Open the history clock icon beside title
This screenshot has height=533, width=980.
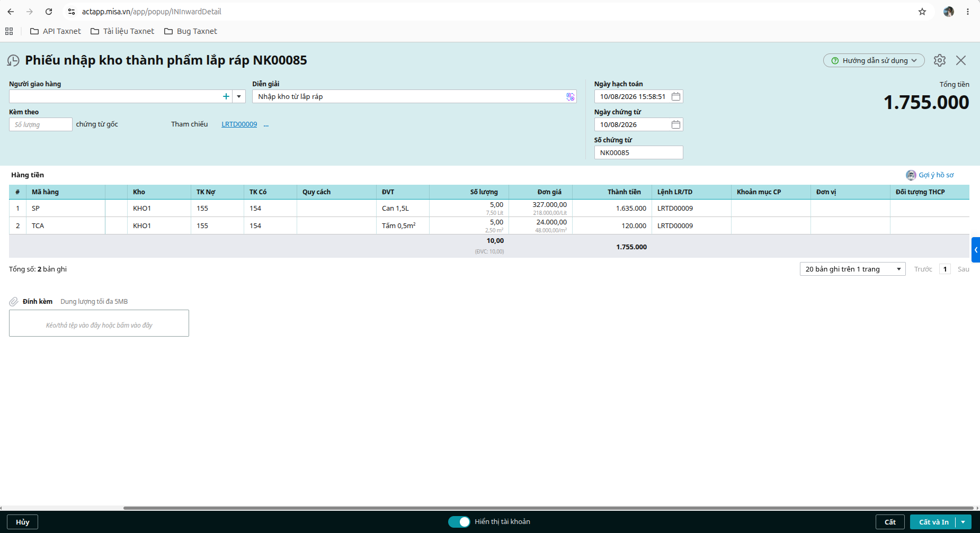(13, 60)
